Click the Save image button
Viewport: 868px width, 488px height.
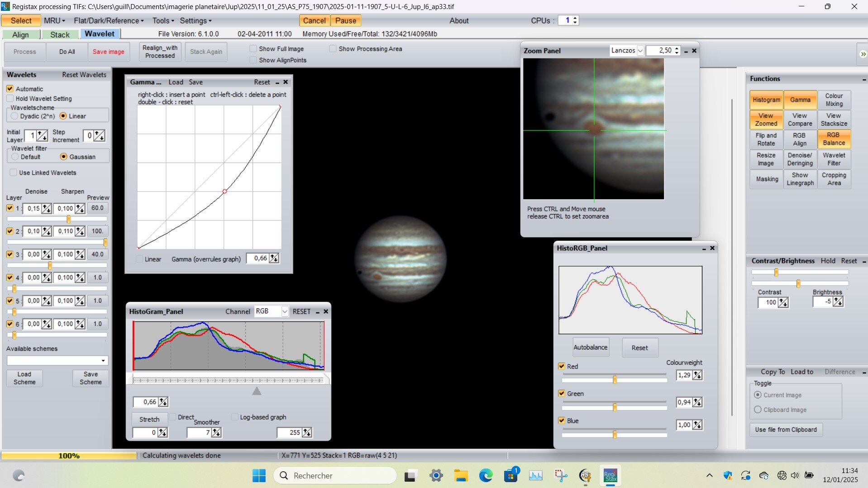(x=108, y=52)
